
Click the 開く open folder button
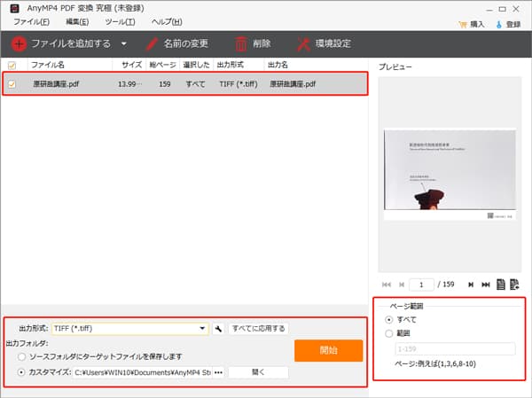[x=259, y=372]
